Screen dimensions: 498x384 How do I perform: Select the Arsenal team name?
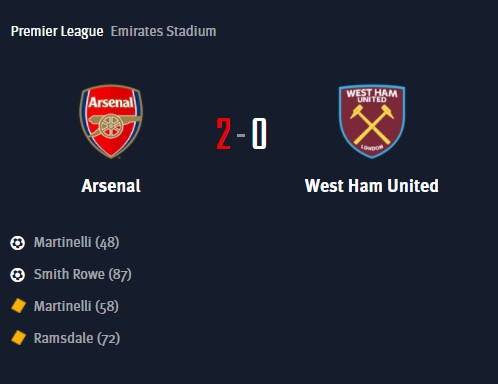click(x=111, y=186)
